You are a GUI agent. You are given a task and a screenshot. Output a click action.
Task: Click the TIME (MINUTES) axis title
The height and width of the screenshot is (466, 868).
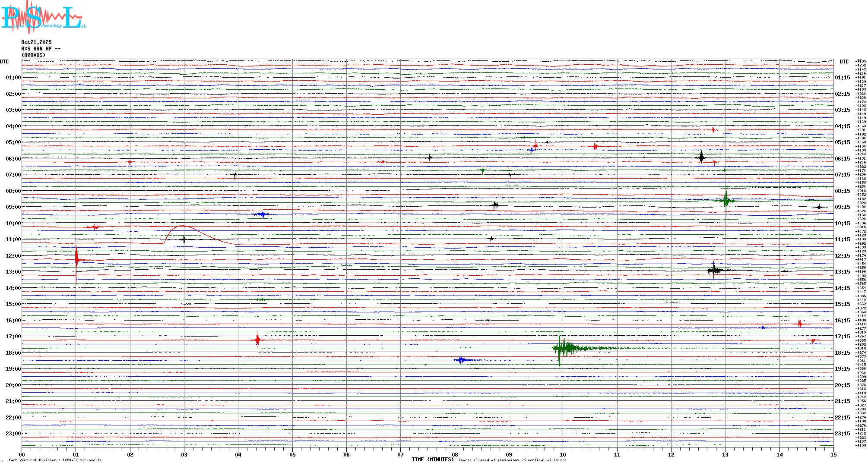pos(432,460)
